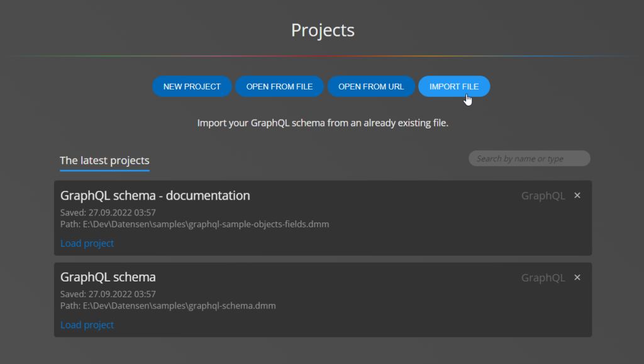Click the import schema description text

322,123
